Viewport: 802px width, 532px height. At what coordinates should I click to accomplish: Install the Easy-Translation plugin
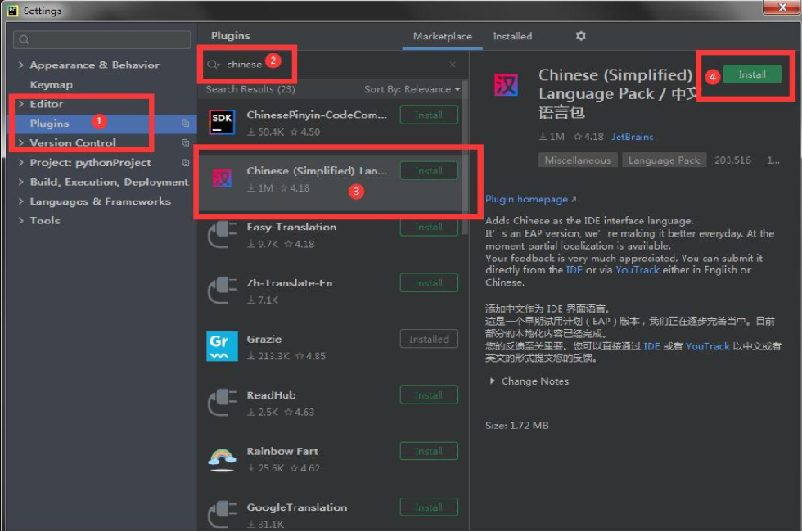(429, 227)
